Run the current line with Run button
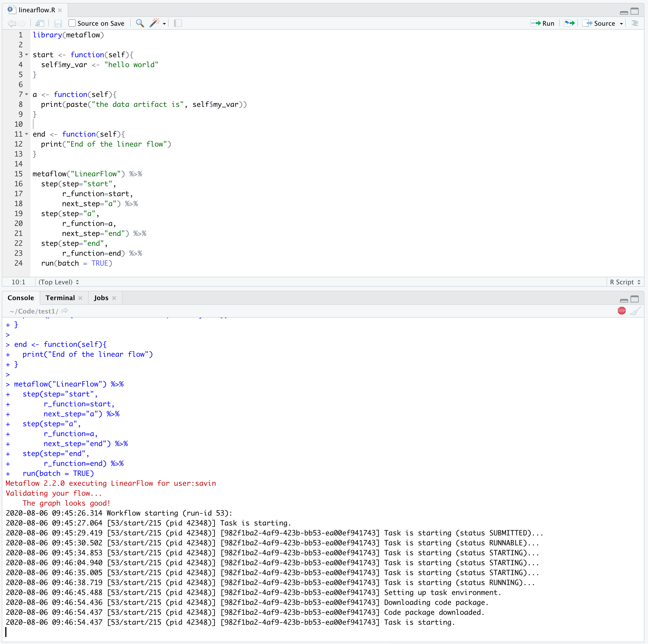The image size is (648, 644). [542, 23]
